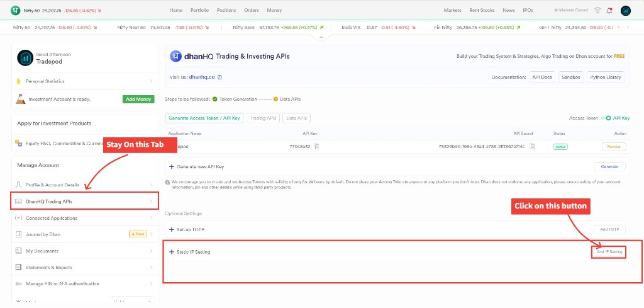Open the profile avatar in top bar

tap(626, 11)
